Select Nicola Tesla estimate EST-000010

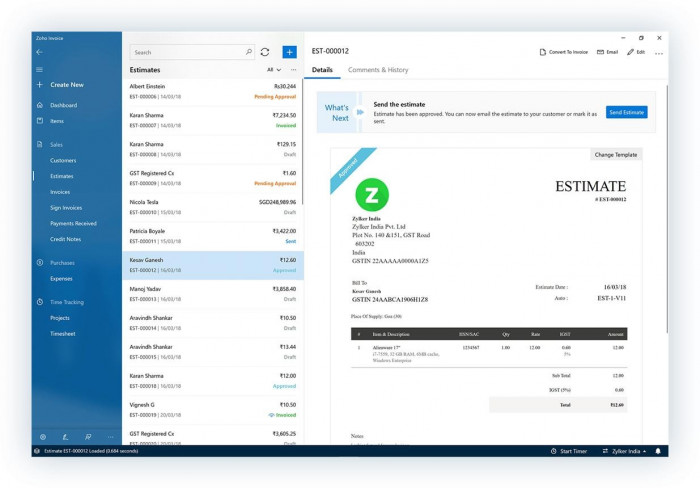[x=213, y=207]
